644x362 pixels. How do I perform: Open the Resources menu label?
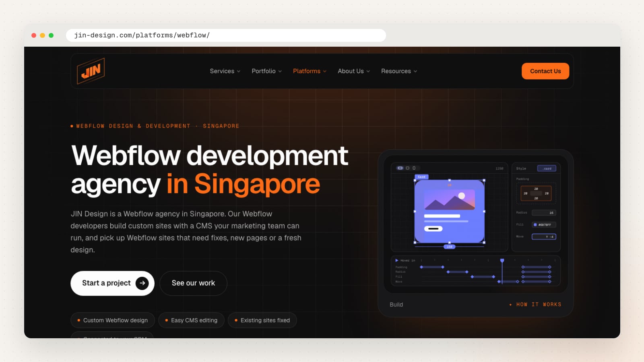[396, 71]
